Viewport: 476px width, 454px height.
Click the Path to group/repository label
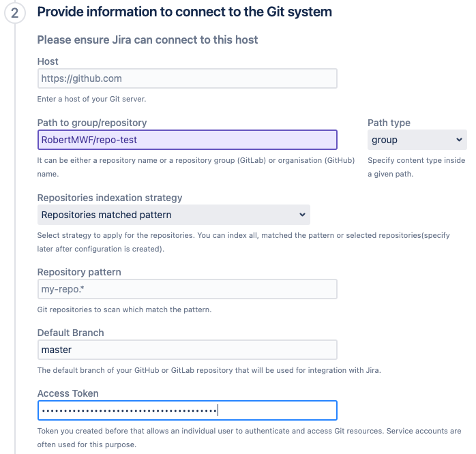pyautogui.click(x=92, y=123)
